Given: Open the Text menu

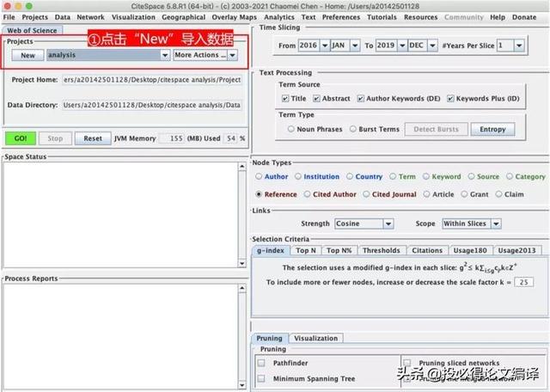Looking at the screenshot, I should (309, 17).
